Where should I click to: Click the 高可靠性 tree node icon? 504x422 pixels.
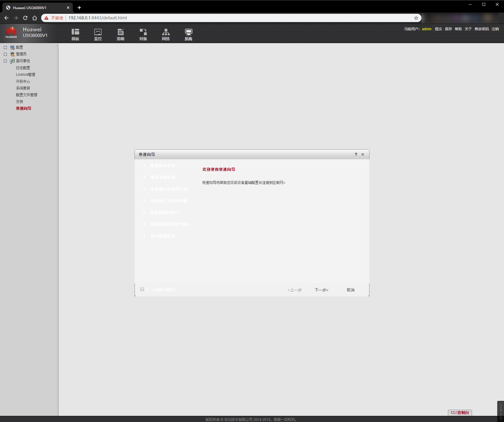(x=12, y=61)
